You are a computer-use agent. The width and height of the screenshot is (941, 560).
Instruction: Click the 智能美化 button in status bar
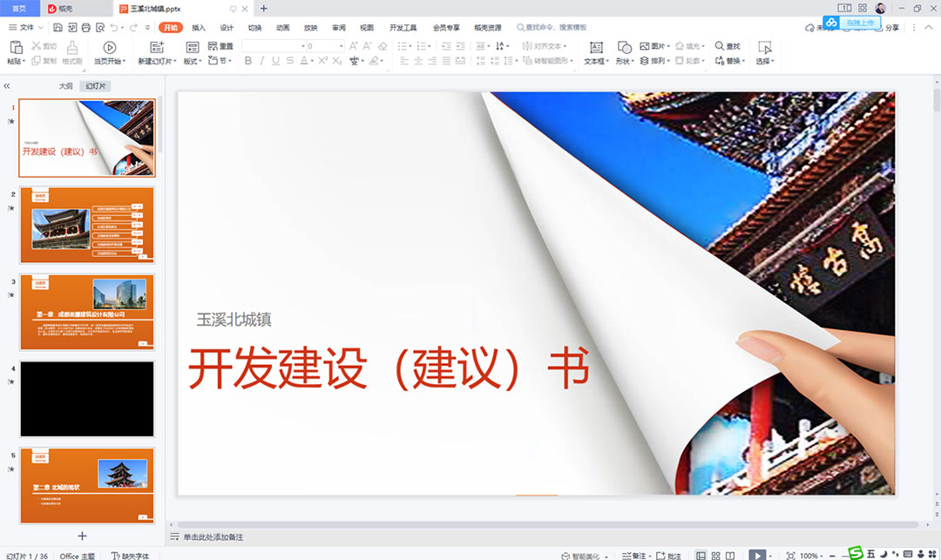tap(586, 555)
